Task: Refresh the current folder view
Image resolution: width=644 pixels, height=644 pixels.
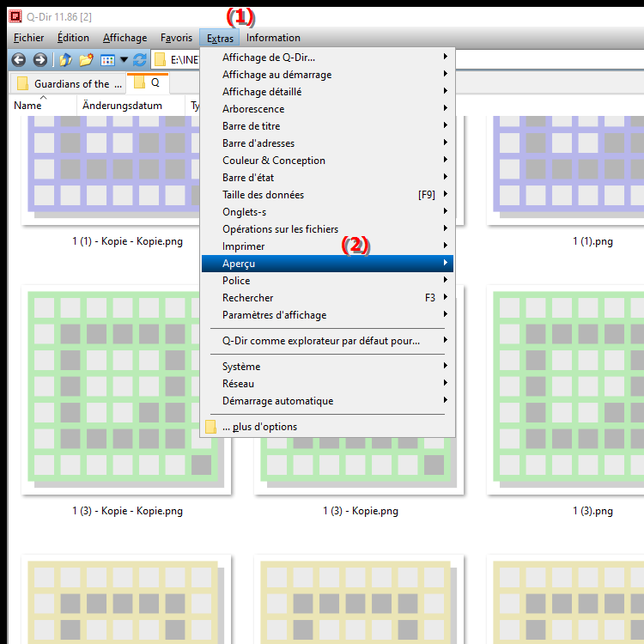Action: pos(140,60)
